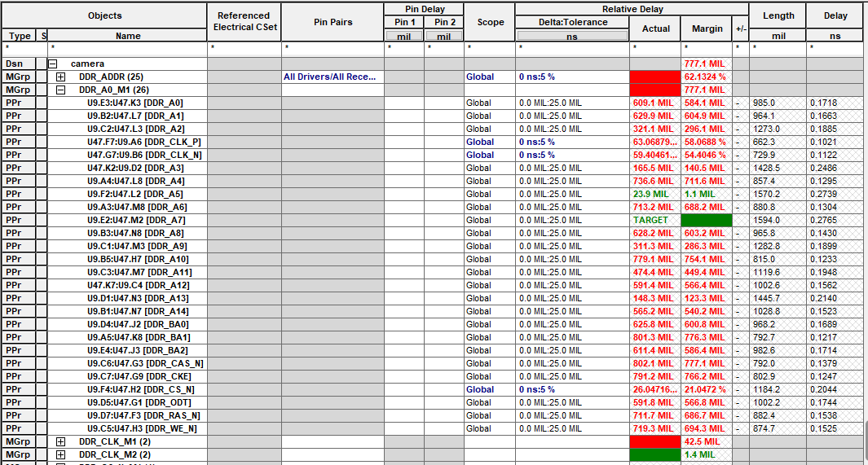This screenshot has width=868, height=465.
Task: Collapse the DDR_A0_M1 (26) match group
Action: 61,90
